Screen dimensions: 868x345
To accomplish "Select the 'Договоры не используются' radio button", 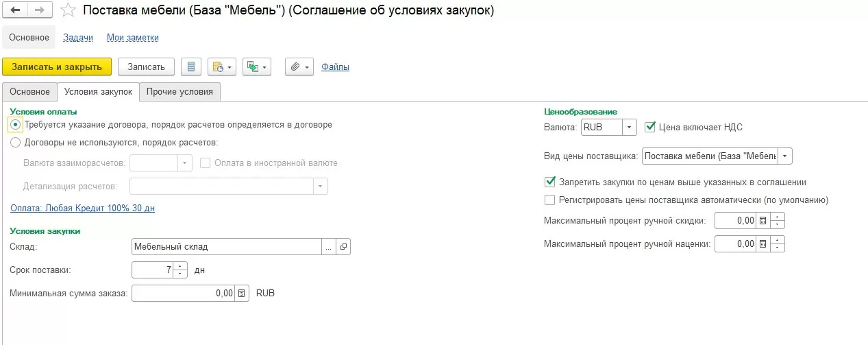I will pos(16,143).
